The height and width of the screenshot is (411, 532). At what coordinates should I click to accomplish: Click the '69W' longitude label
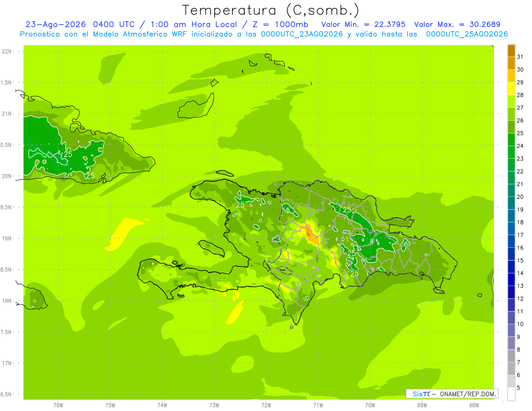[422, 405]
